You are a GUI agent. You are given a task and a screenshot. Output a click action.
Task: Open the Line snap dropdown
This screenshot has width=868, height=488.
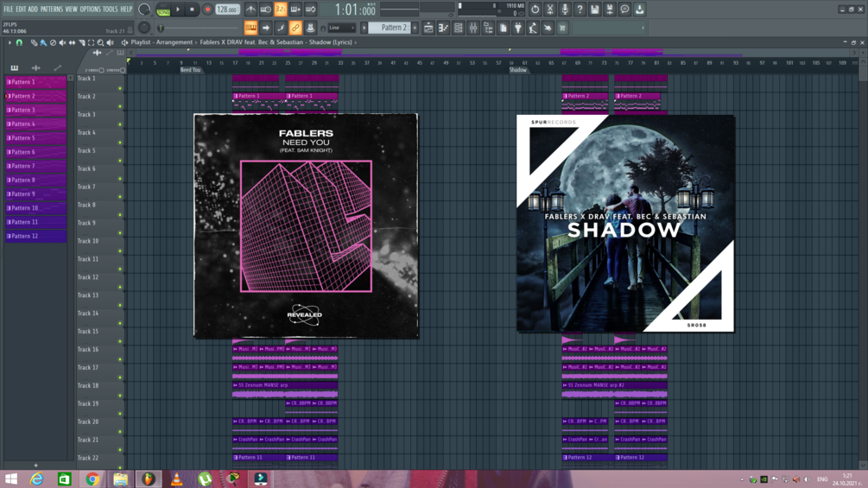click(341, 28)
